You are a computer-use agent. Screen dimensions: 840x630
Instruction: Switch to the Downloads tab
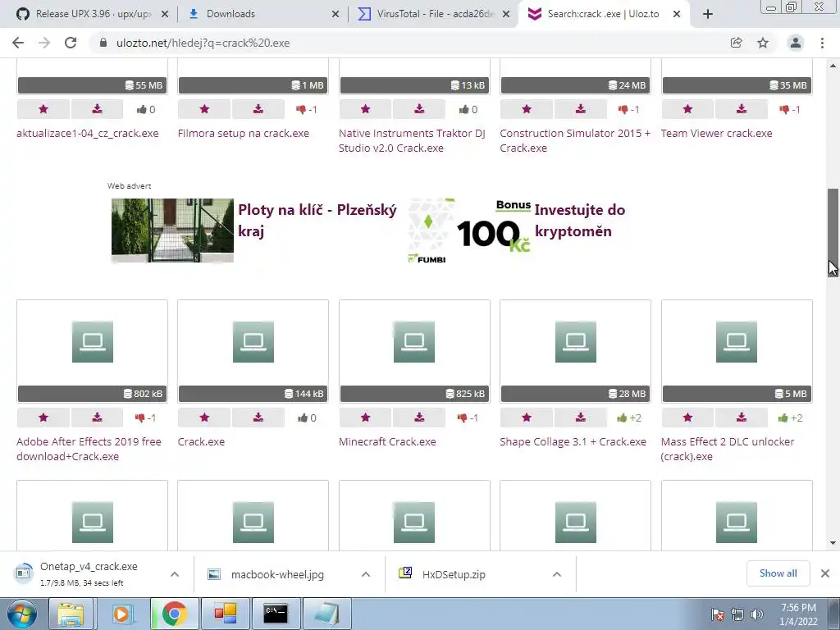pos(262,14)
